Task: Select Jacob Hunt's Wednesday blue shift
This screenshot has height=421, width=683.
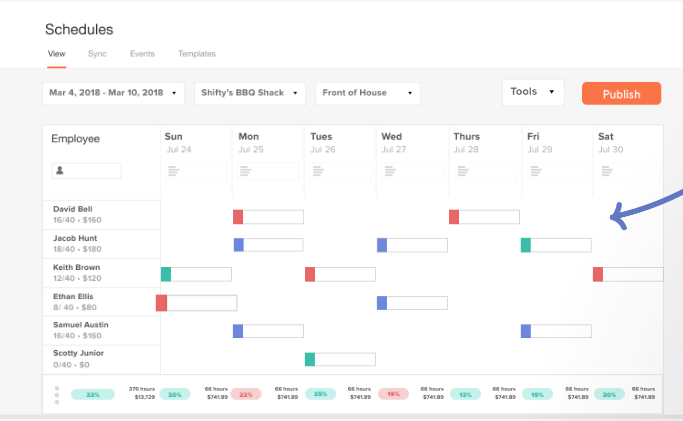Action: click(x=412, y=245)
